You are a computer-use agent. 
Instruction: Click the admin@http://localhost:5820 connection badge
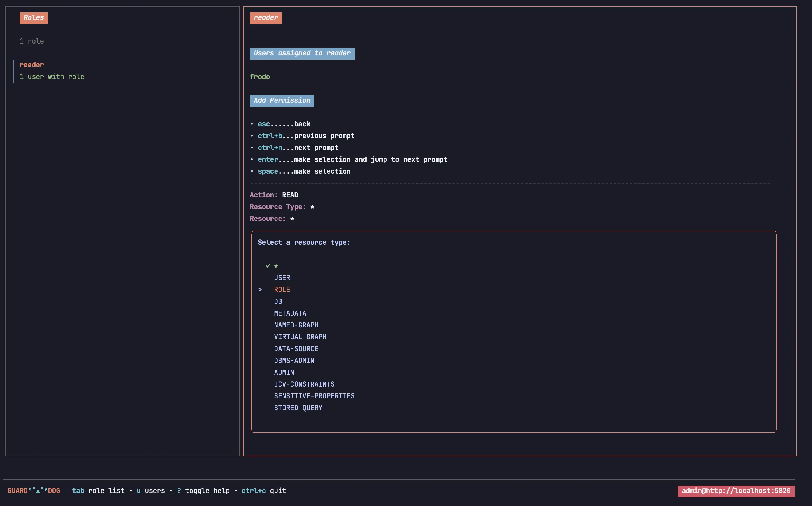pos(736,491)
